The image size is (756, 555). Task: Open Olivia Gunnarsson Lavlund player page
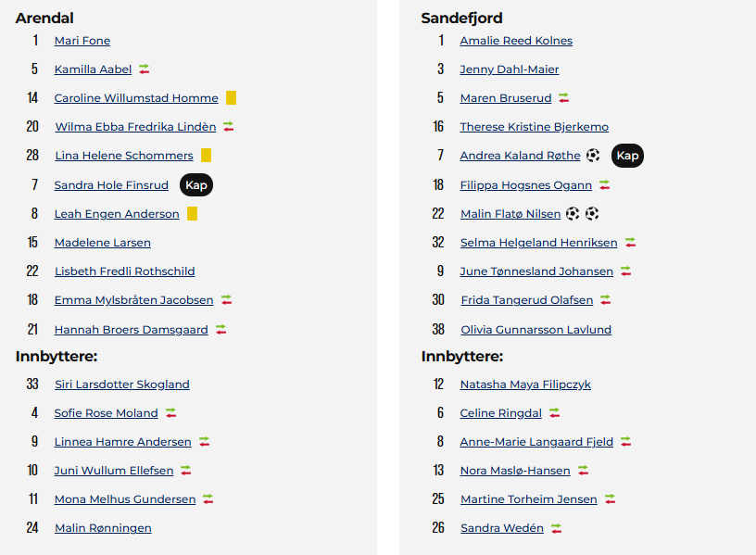[x=536, y=330]
